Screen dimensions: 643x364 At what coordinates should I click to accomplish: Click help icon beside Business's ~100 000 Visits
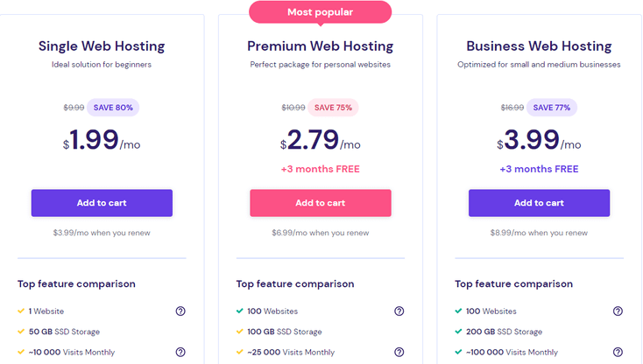click(618, 352)
